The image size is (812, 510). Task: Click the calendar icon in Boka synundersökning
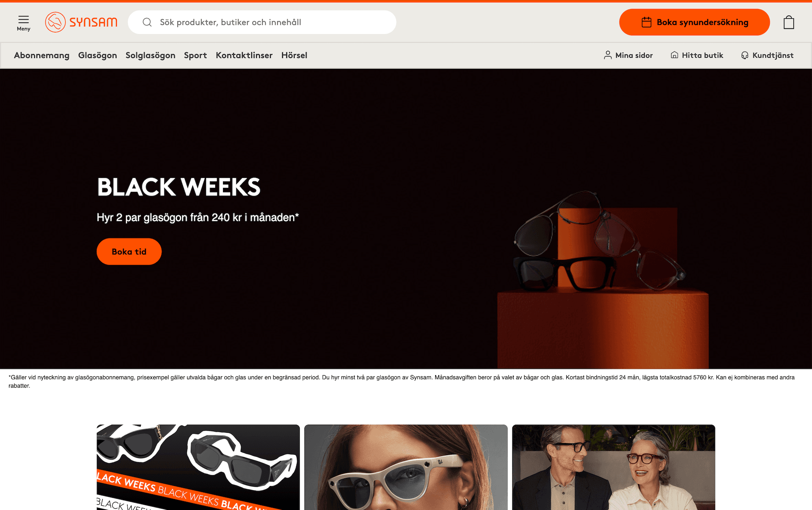coord(646,22)
